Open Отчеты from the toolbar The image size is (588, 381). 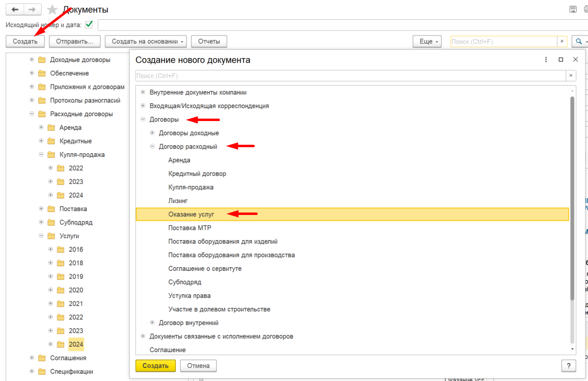209,42
